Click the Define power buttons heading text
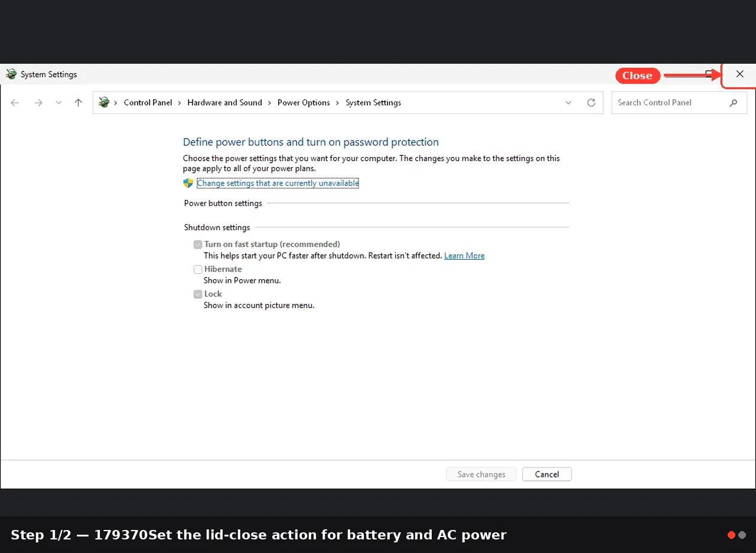756x553 pixels. (311, 142)
